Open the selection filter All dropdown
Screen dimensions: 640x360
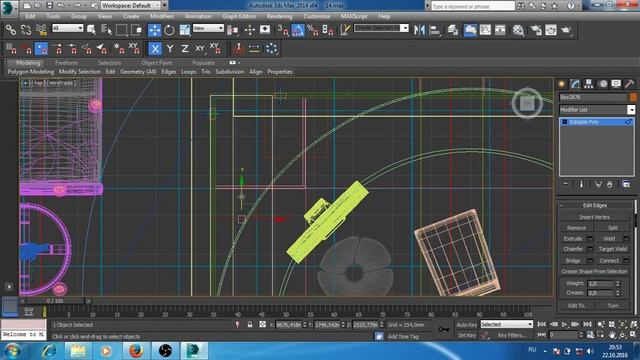point(68,28)
